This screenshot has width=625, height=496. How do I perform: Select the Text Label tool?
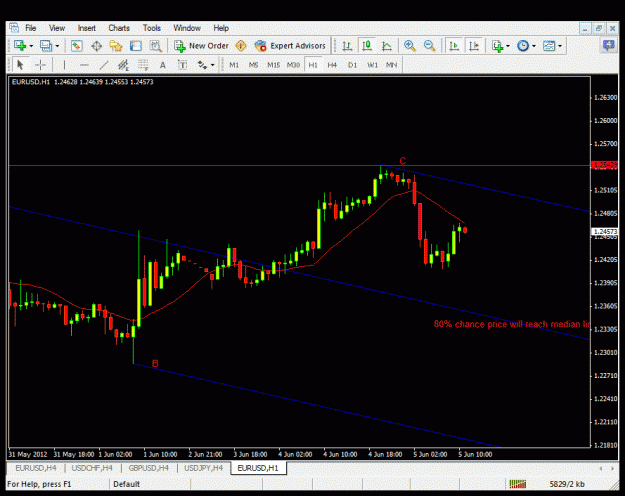pos(182,65)
